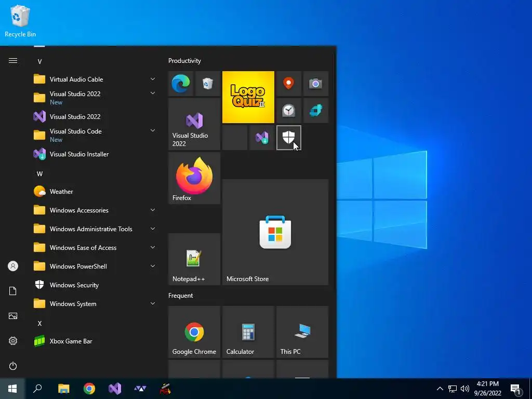Screen dimensions: 532x399
Task: Show hidden system tray icons
Action: tap(440, 389)
